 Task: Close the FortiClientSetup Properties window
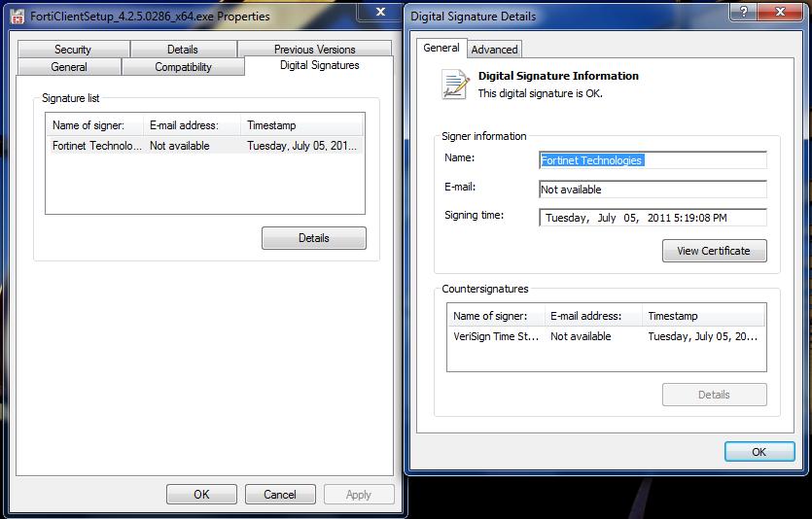[x=380, y=12]
